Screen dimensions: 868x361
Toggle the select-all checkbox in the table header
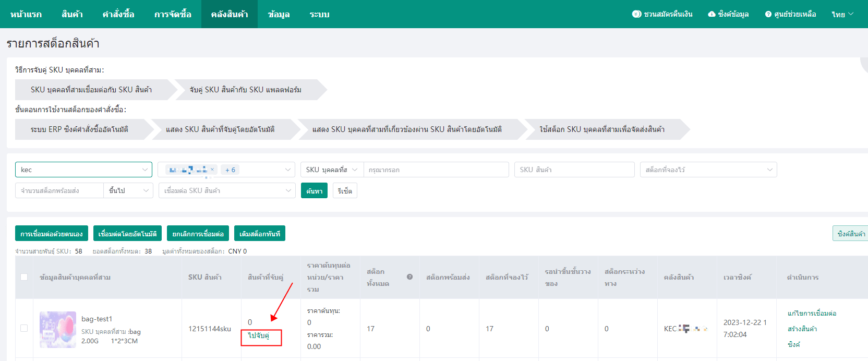pos(24,277)
